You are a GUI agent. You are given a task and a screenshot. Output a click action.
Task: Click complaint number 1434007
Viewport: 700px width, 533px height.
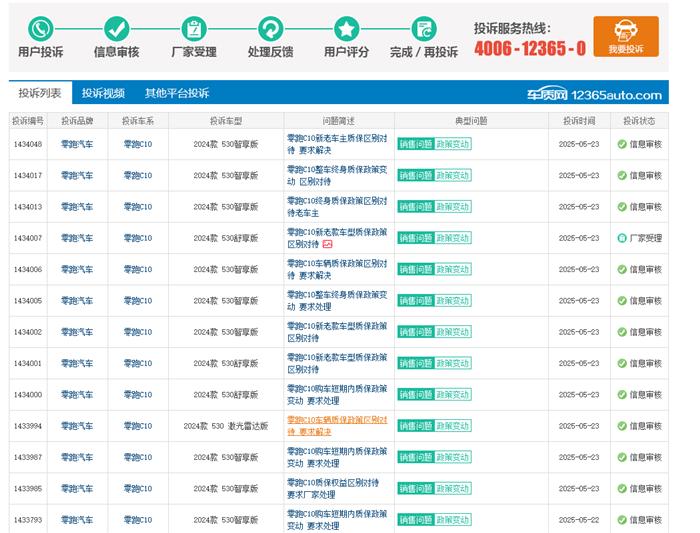28,238
